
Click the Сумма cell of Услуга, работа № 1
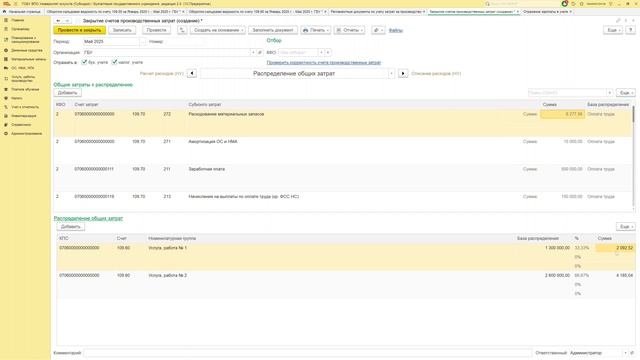point(615,248)
